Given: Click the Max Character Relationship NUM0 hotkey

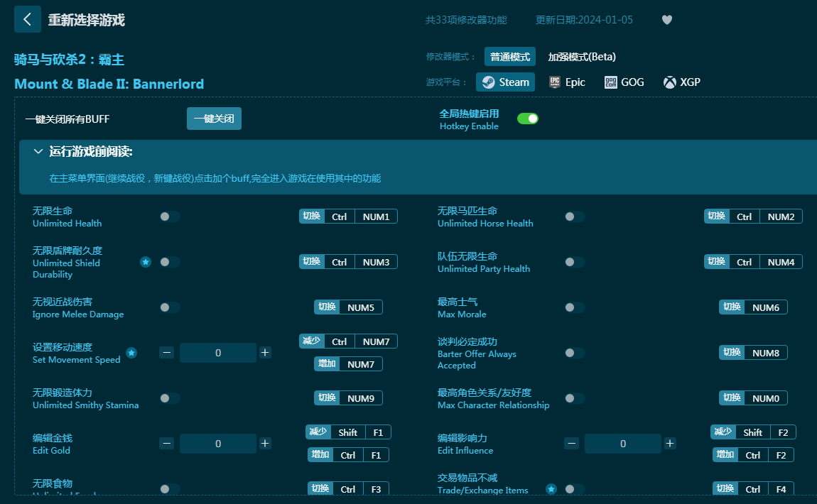Looking at the screenshot, I should (754, 398).
